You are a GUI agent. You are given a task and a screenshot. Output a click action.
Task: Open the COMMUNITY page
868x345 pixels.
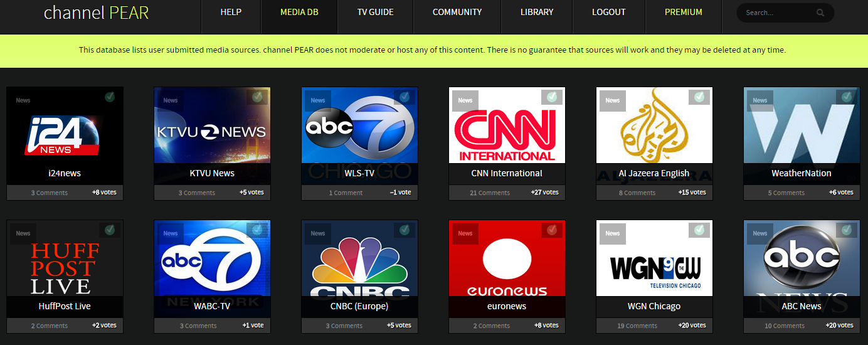pyautogui.click(x=457, y=12)
